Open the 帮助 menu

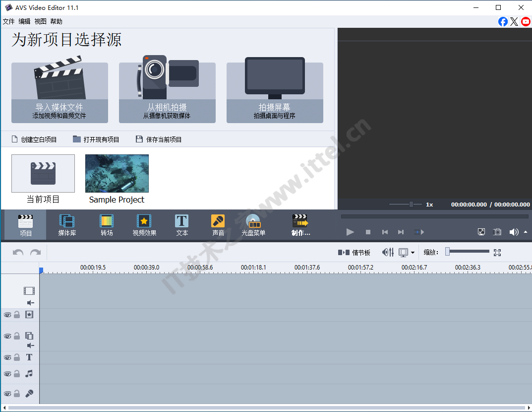pos(57,21)
